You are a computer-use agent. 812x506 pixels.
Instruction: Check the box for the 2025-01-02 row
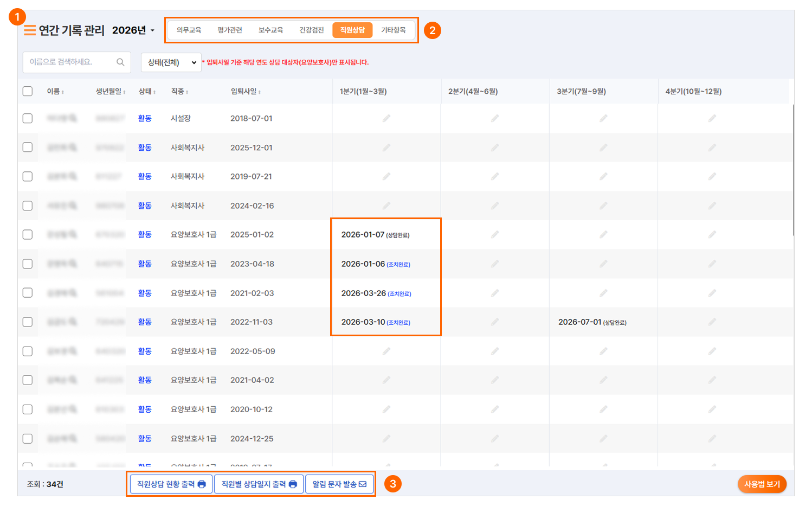pos(28,234)
